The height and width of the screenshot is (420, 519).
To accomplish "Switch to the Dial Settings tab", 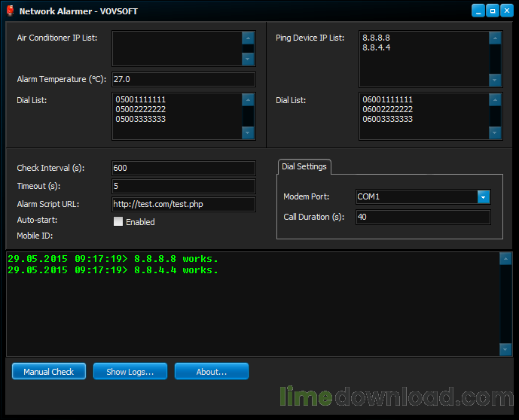I will pyautogui.click(x=304, y=166).
